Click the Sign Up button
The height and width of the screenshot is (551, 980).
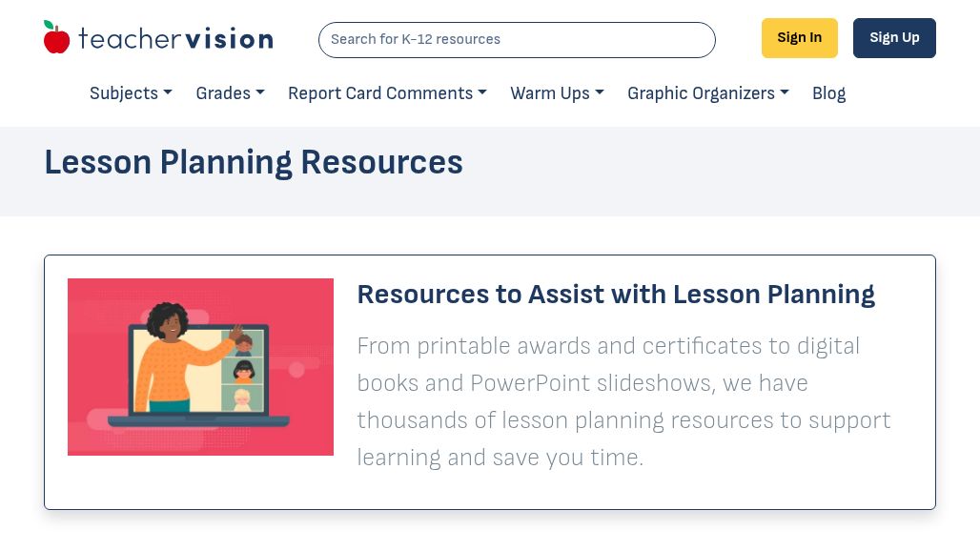click(x=894, y=37)
